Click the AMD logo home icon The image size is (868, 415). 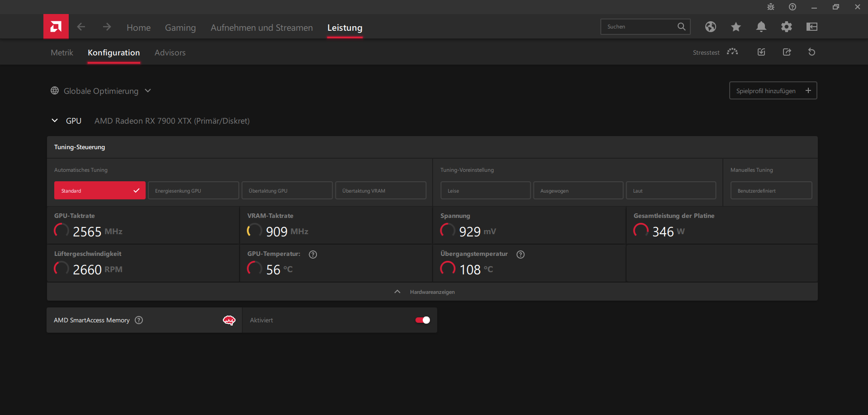pyautogui.click(x=56, y=27)
